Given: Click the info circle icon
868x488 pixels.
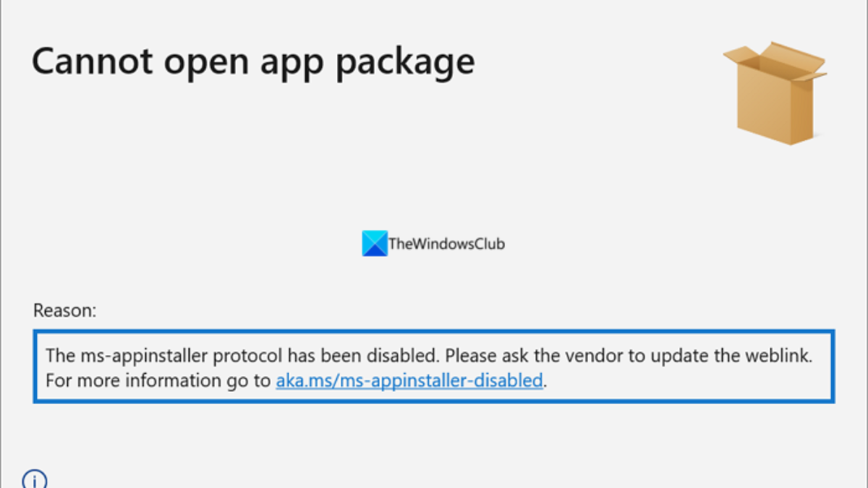Looking at the screenshot, I should click(x=35, y=479).
